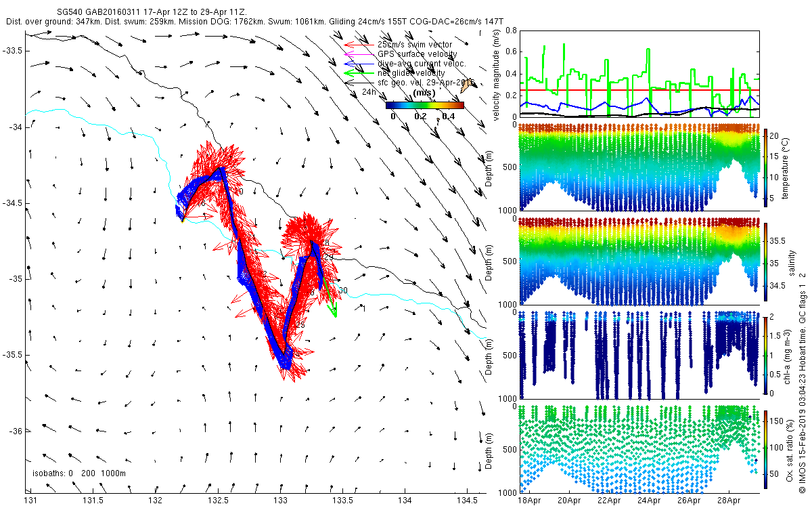Click the '-36' latitude tick label
This screenshot has height=508, width=812.
pos(15,431)
